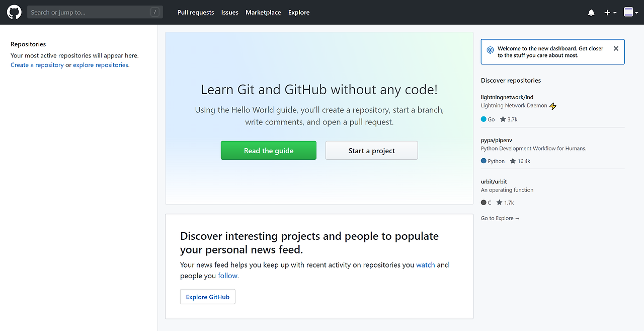Image resolution: width=644 pixels, height=331 pixels.
Task: Click 'Discover interesting projects' heading
Action: point(309,243)
